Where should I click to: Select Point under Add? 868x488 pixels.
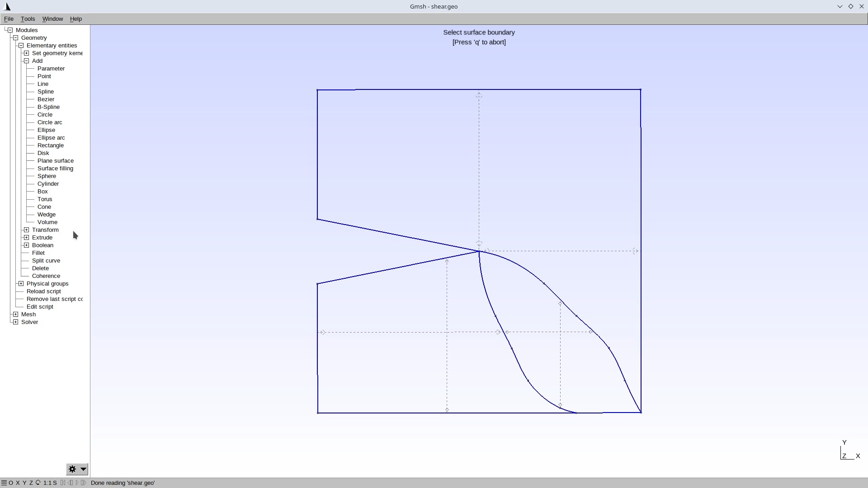[44, 76]
